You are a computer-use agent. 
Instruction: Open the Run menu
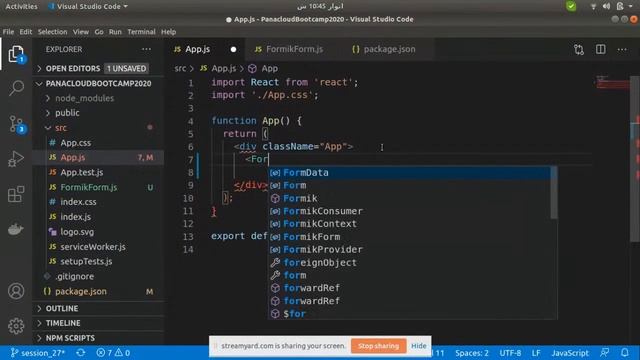click(x=115, y=31)
